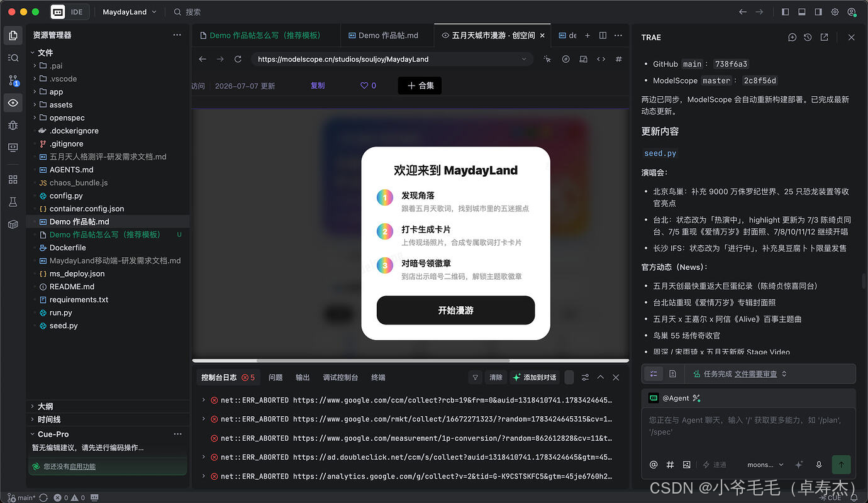Split the editor with the layout icon
The height and width of the screenshot is (503, 868).
[603, 36]
